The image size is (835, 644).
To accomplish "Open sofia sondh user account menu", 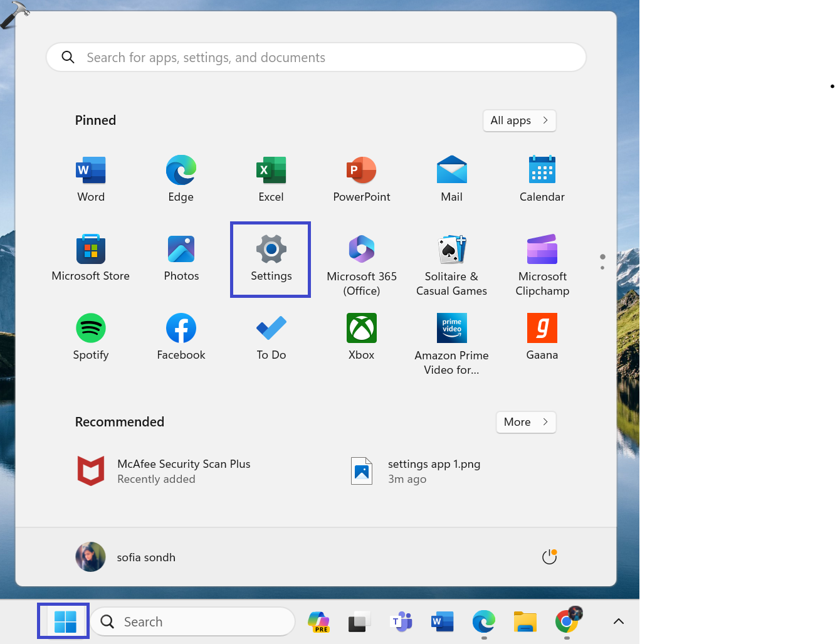I will (x=125, y=557).
